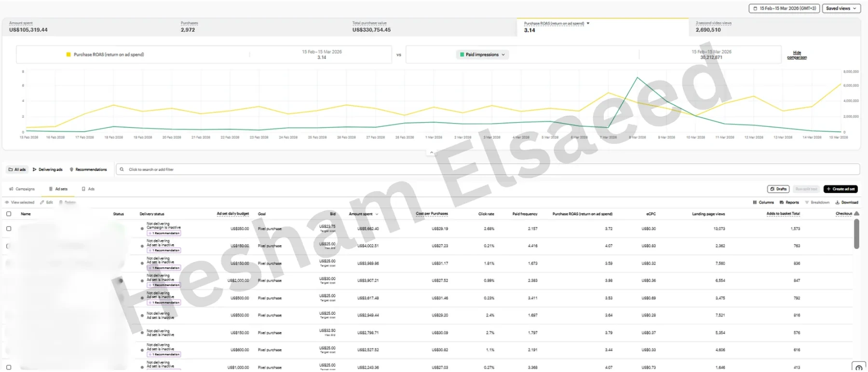Click the Edit pencil tool

click(x=47, y=203)
